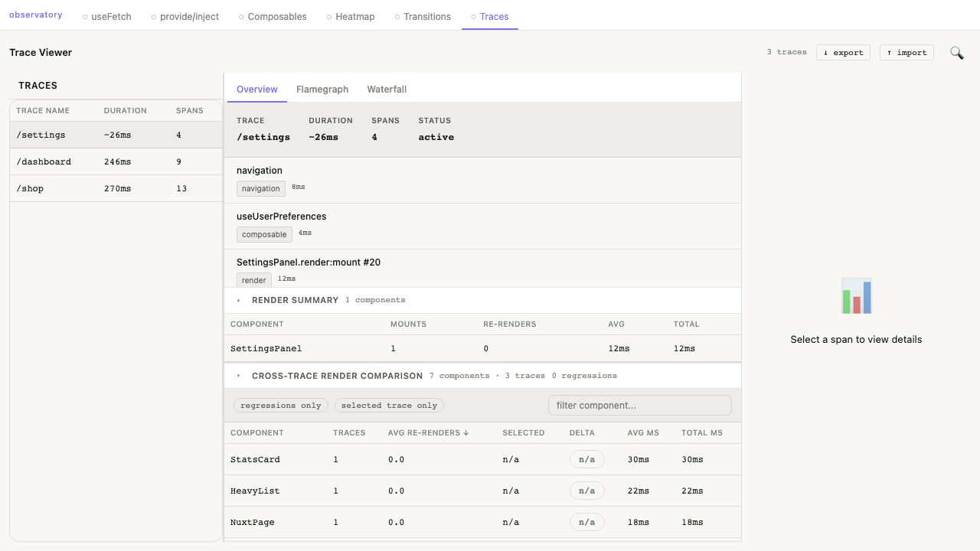Select the Traces tab
The image size is (980, 551).
[x=490, y=16]
